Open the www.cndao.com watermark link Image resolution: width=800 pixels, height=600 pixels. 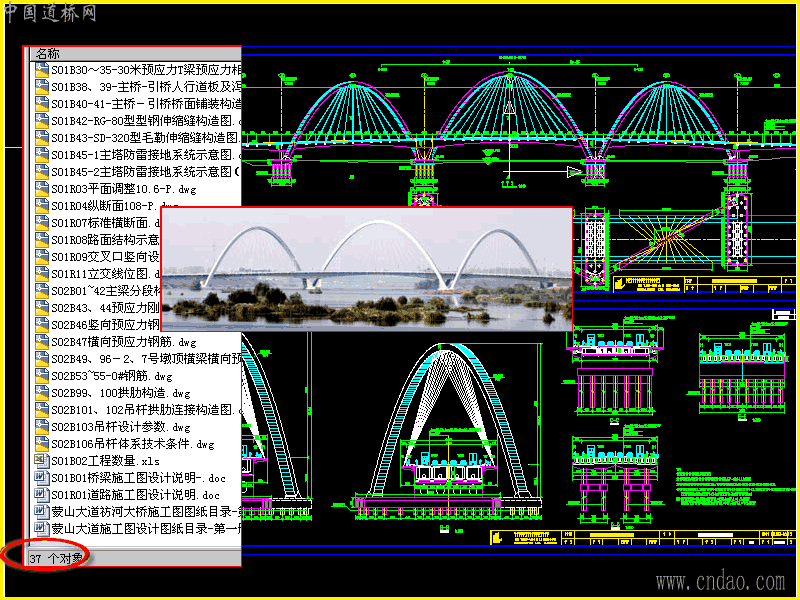coord(720,582)
